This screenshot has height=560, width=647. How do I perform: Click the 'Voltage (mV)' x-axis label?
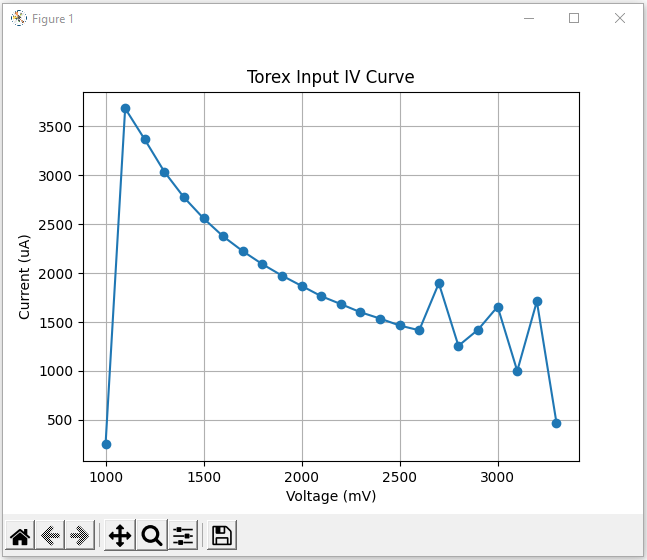[331, 496]
